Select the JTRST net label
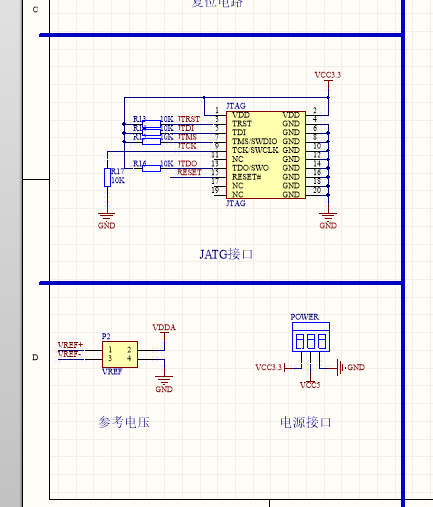433x507 pixels. [189, 119]
